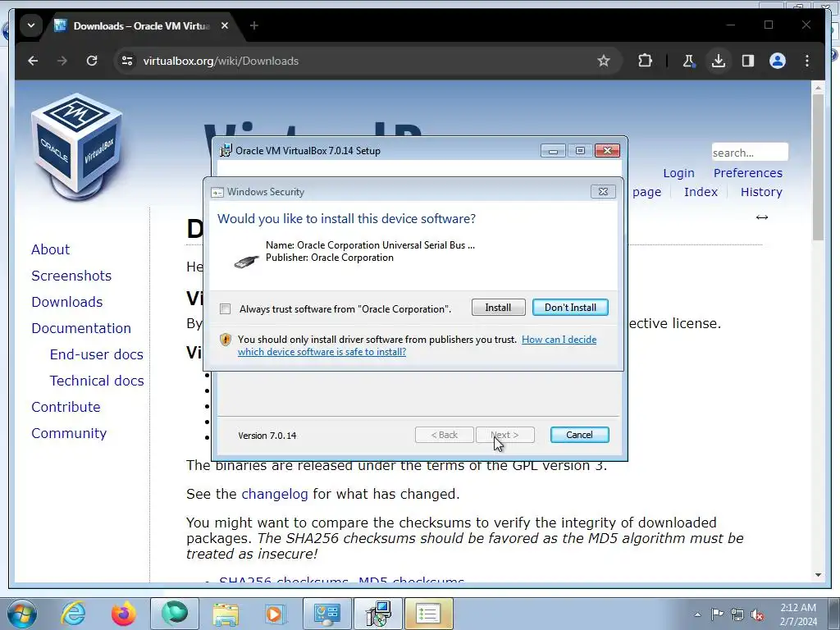Open About in the sidebar

(x=50, y=249)
